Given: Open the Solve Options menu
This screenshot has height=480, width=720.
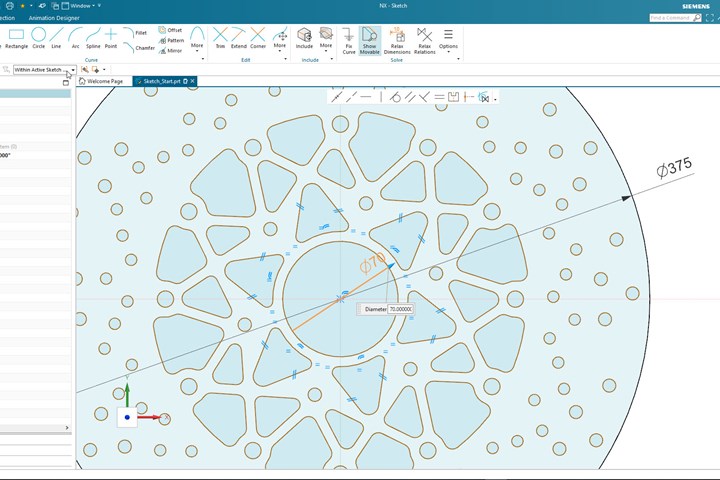Looking at the screenshot, I should tap(448, 40).
